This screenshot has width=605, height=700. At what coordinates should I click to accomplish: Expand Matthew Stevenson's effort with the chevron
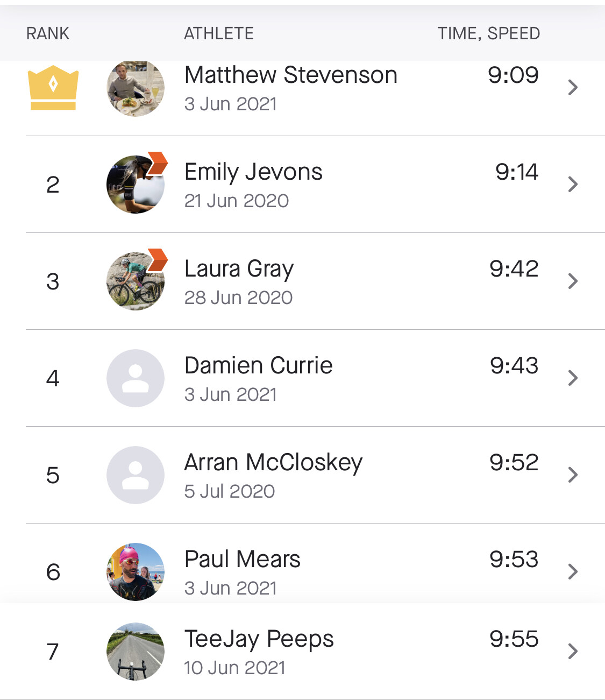(x=573, y=88)
